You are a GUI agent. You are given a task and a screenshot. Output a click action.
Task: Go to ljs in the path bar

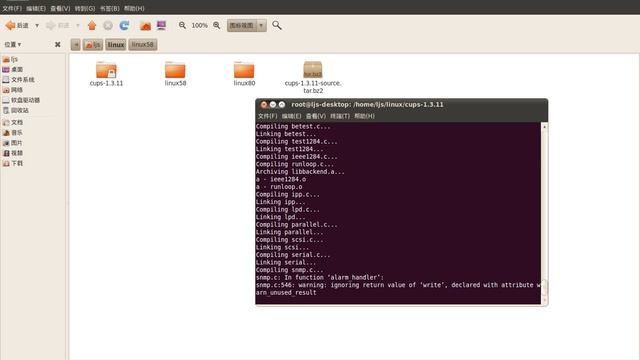(x=93, y=44)
